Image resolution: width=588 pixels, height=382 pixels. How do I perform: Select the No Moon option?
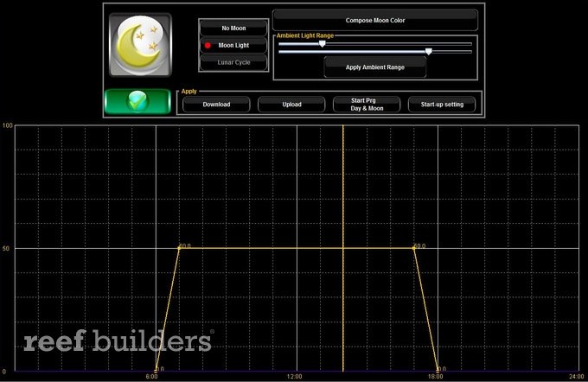[233, 29]
